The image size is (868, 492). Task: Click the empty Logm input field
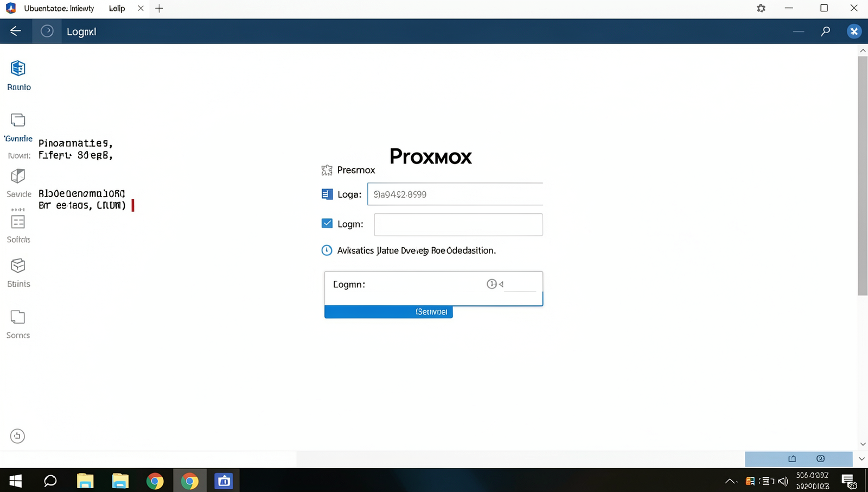(458, 224)
